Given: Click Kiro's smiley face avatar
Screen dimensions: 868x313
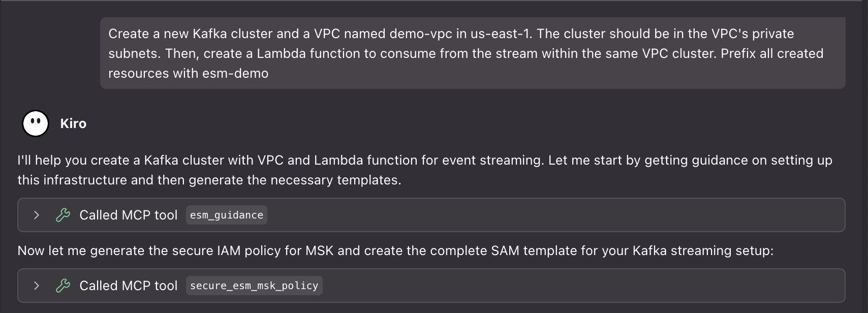Looking at the screenshot, I should click(35, 123).
